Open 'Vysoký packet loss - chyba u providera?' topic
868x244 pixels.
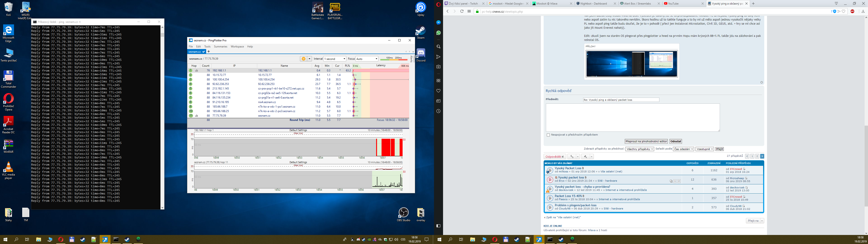coord(582,187)
